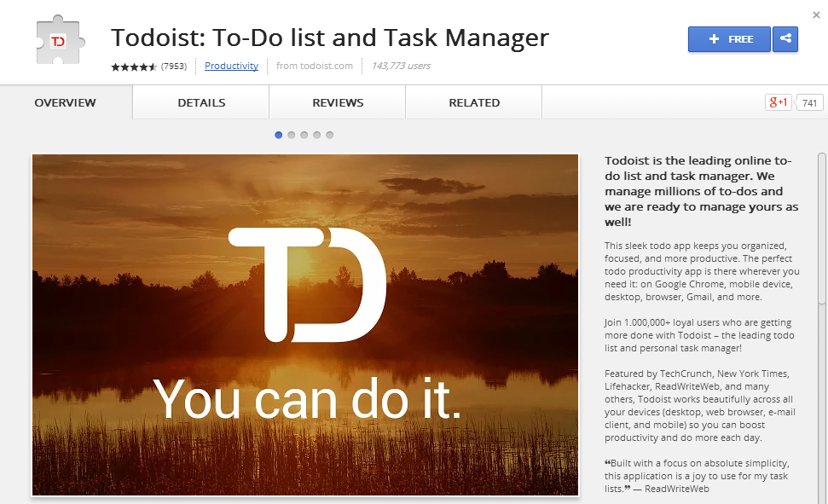Open the DETAILS tab
828x504 pixels.
click(x=201, y=102)
